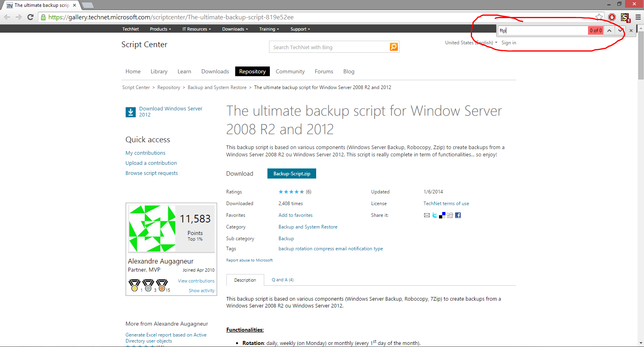644x347 pixels.
Task: Click Download Windows Server 2012 link
Action: tap(171, 112)
